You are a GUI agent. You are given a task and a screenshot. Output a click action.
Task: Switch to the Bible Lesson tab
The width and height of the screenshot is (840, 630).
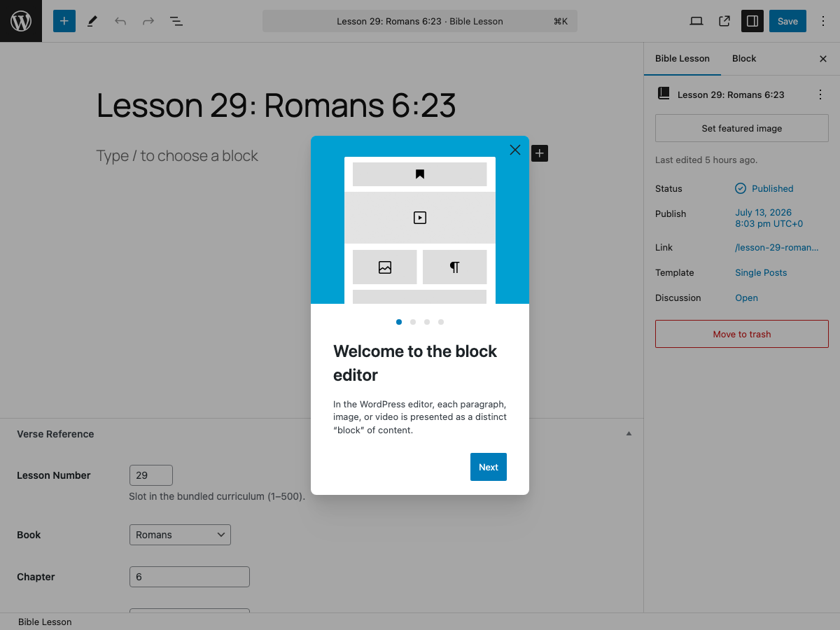tap(682, 59)
